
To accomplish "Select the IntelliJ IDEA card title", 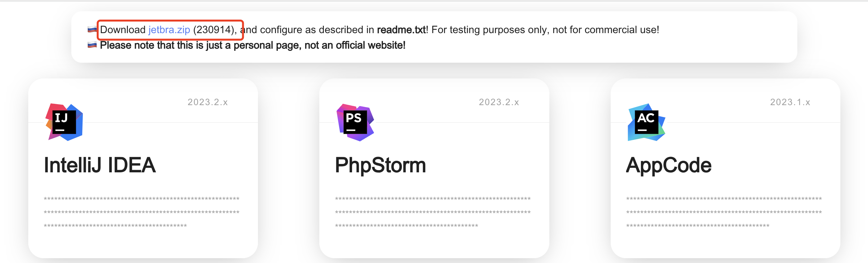I will click(x=100, y=165).
